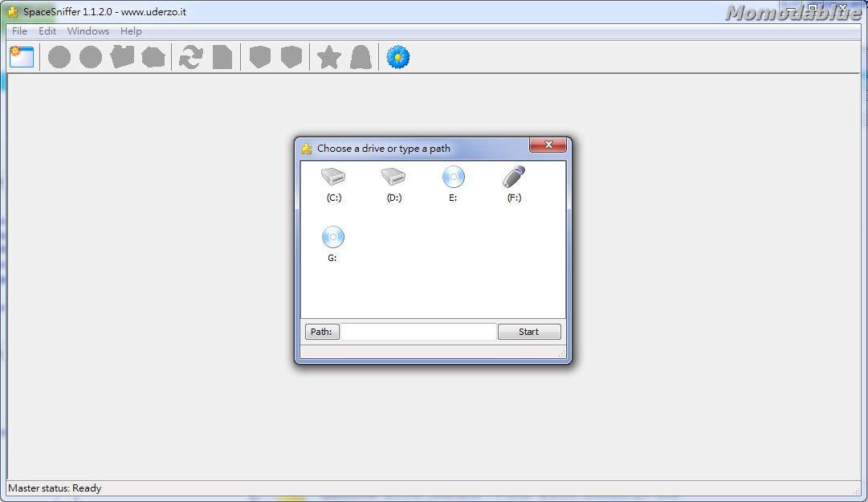Click the star-shaped toolbar icon

click(x=329, y=57)
